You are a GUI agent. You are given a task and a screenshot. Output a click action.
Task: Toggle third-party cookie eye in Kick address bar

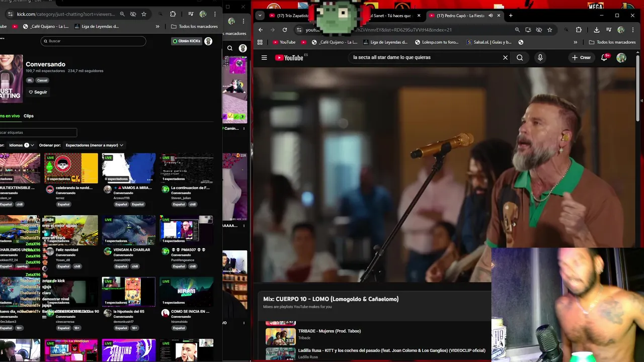point(133,14)
